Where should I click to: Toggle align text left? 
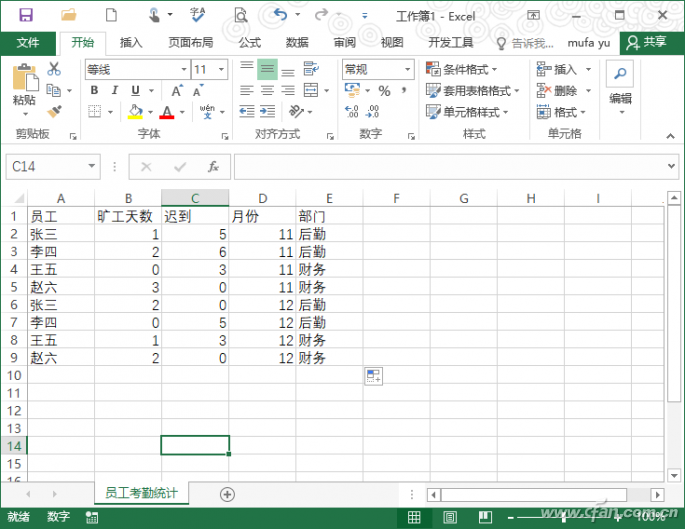247,90
